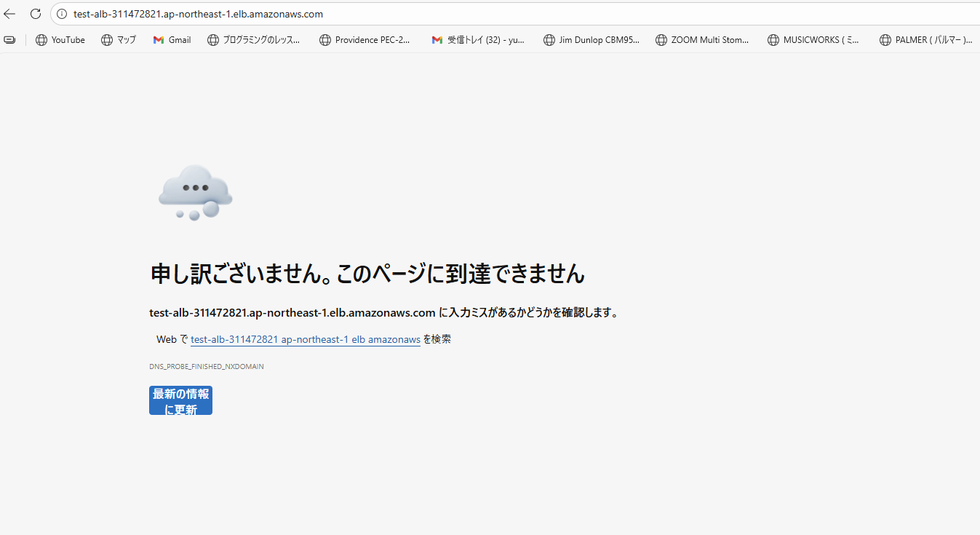This screenshot has height=535, width=980.
Task: Open the Gmail bookmark
Action: tap(172, 40)
